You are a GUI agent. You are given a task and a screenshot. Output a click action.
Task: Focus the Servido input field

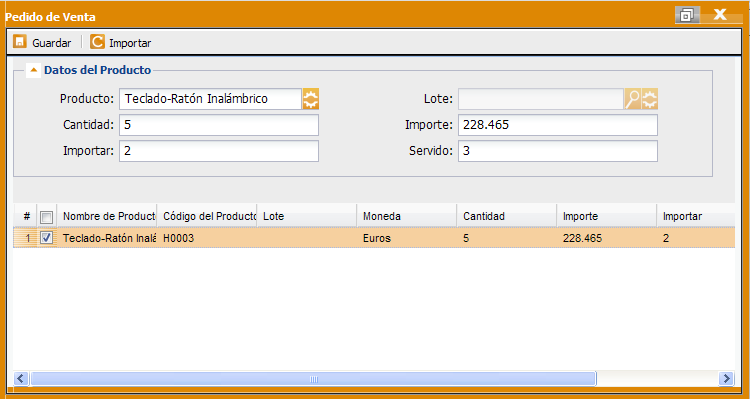(558, 151)
